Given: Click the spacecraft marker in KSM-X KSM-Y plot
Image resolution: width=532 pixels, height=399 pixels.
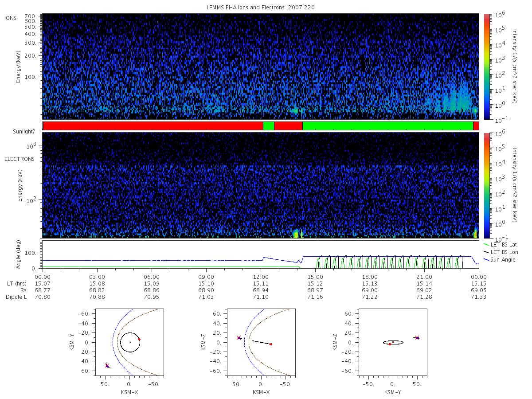Looking at the screenshot, I should 107,366.
